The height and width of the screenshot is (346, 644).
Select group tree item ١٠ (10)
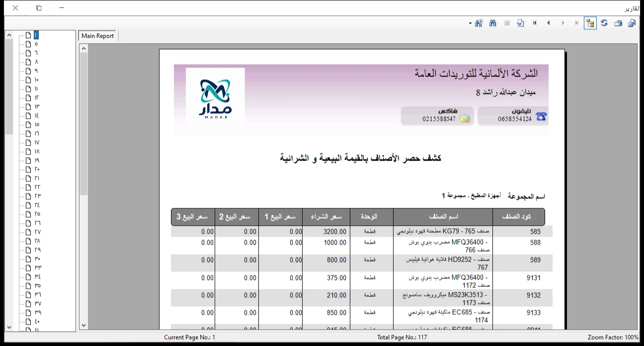tap(37, 80)
